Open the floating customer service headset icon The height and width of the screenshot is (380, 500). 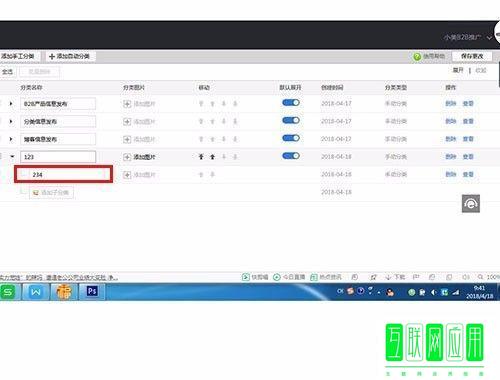pyautogui.click(x=471, y=204)
